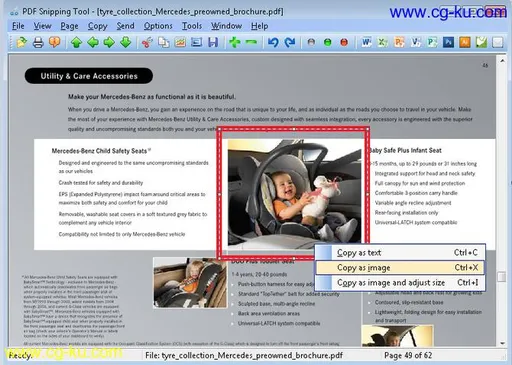Image resolution: width=512 pixels, height=365 pixels.
Task: Click the Save floppy disk icon
Action: (x=213, y=42)
